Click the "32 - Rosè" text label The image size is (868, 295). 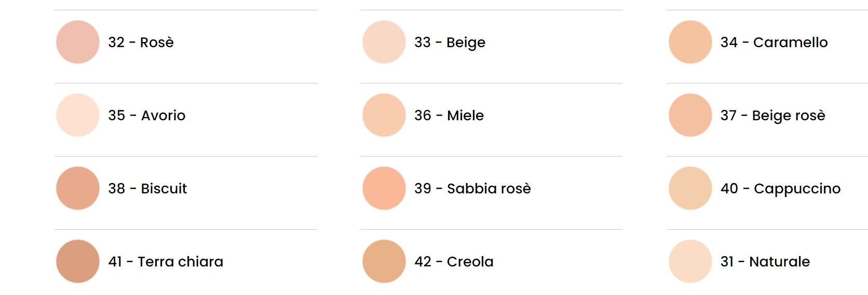141,42
